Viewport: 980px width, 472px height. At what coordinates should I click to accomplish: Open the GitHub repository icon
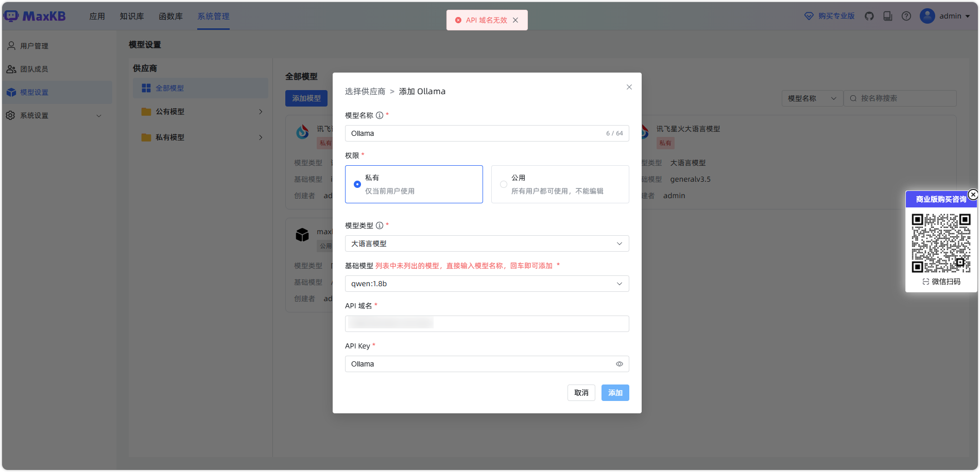[869, 16]
